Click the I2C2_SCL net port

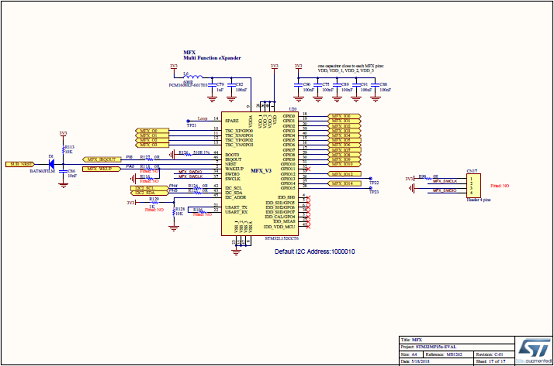click(x=149, y=188)
